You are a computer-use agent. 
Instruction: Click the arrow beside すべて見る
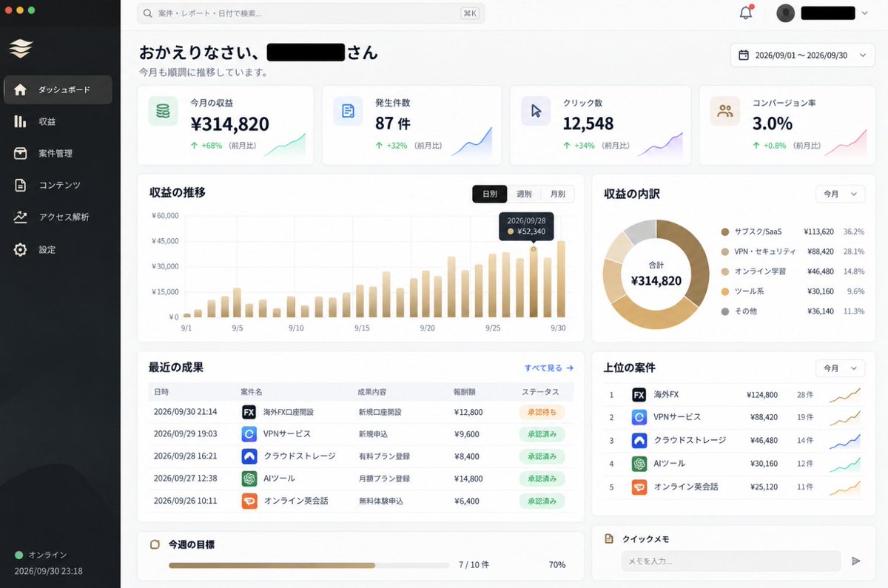tap(570, 368)
